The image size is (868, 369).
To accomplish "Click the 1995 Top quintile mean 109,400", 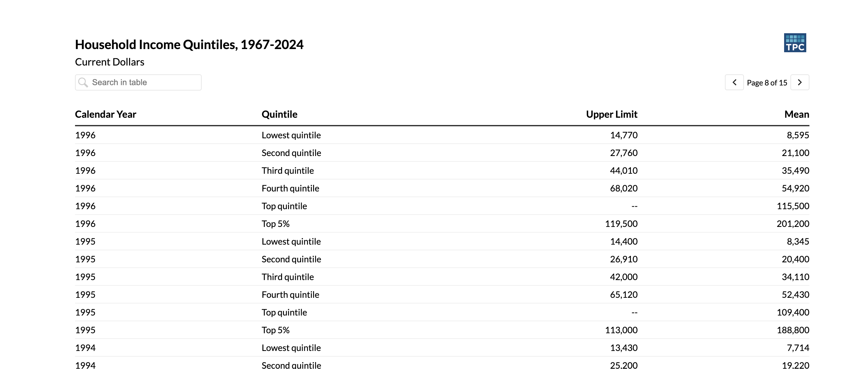I will coord(793,312).
